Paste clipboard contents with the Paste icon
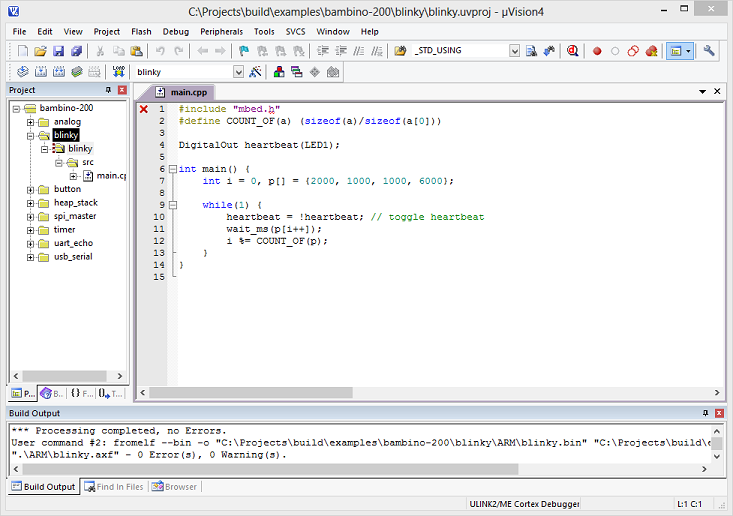Viewport: 733px width, 516px height. click(136, 50)
